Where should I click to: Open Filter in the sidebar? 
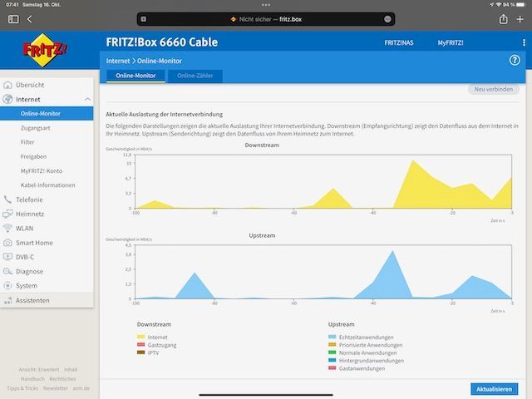click(27, 142)
